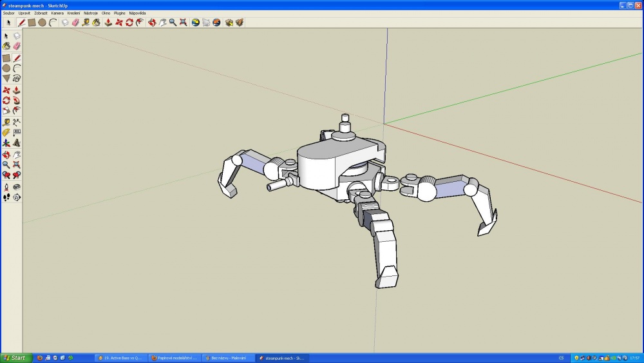The width and height of the screenshot is (644, 363).
Task: Choose the Protractor tool in side palette
Action: tap(6, 132)
